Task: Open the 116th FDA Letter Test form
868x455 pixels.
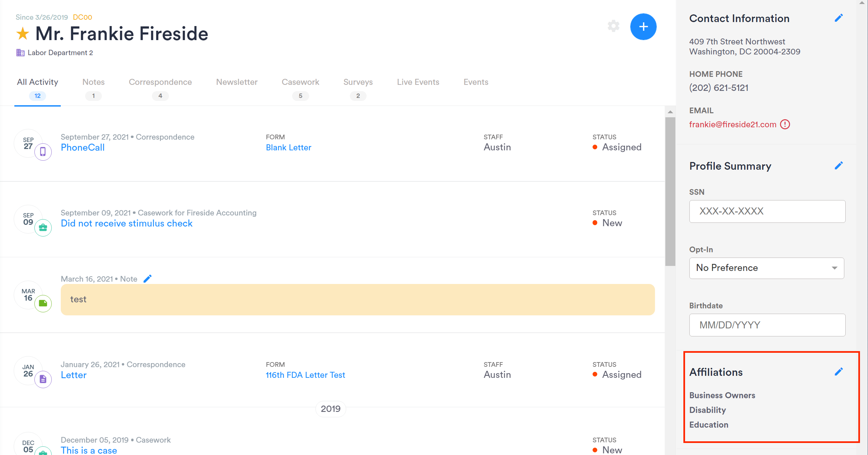Action: pos(305,375)
